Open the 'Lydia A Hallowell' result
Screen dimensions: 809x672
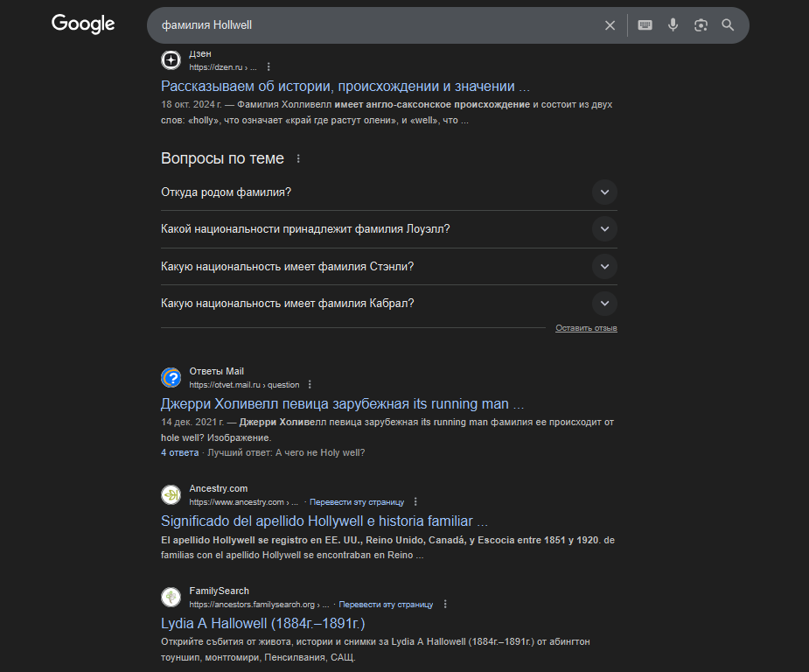[x=262, y=624]
